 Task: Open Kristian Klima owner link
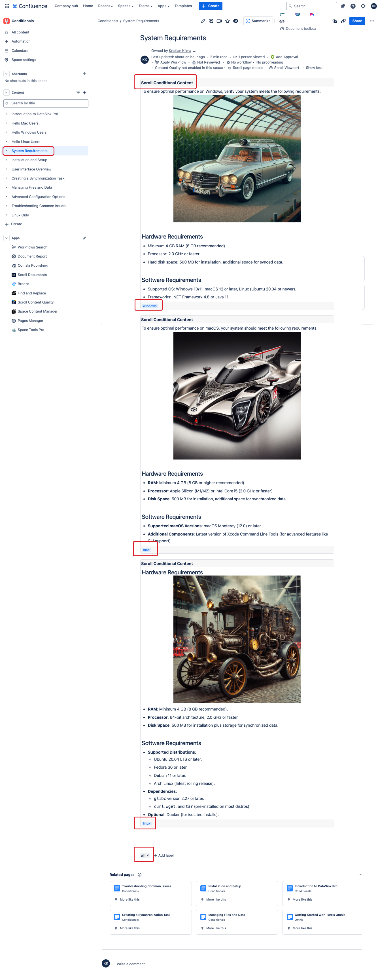coord(180,50)
